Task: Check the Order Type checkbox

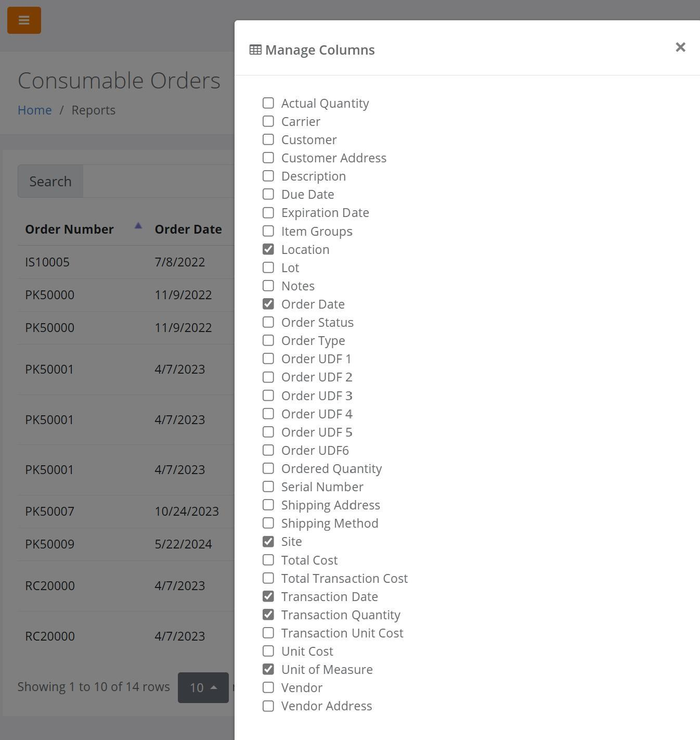Action: click(268, 340)
